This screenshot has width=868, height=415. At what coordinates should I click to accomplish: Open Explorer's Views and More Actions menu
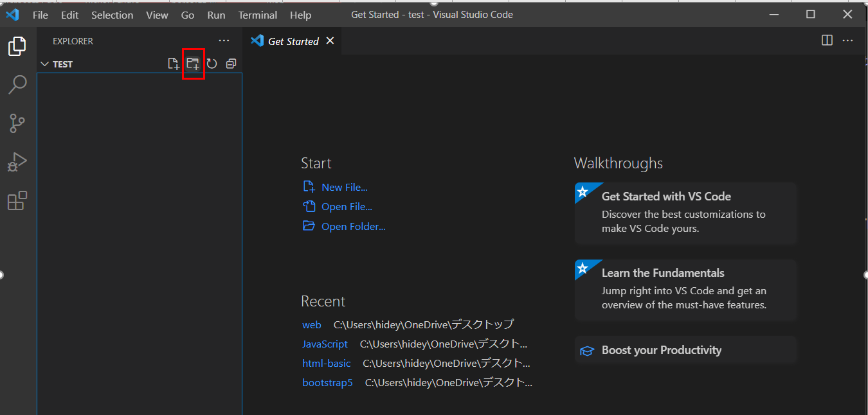tap(224, 40)
